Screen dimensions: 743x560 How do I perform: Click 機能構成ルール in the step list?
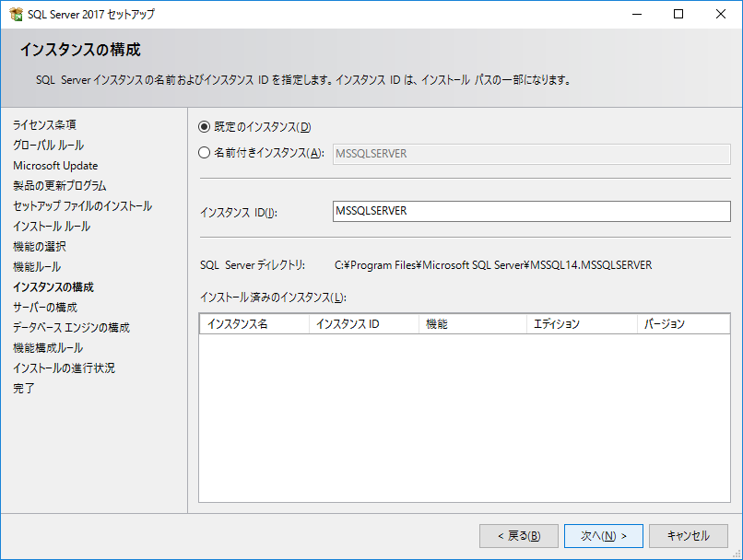[x=48, y=348]
